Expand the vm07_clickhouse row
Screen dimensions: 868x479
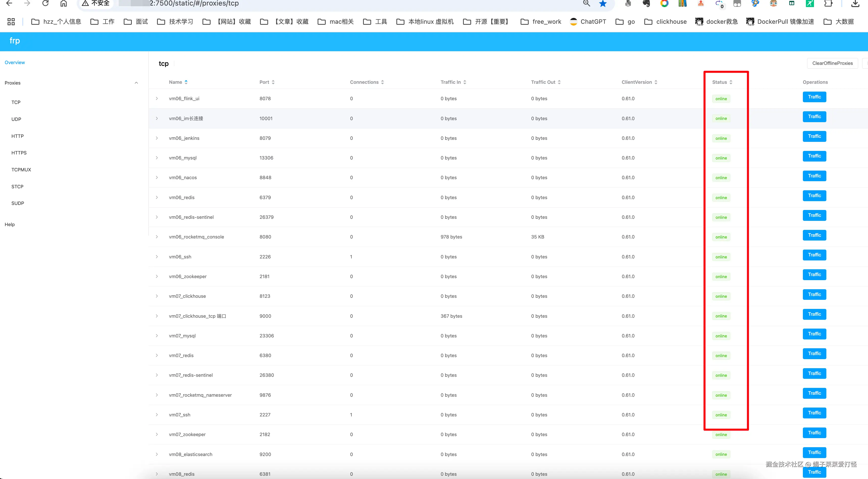tap(157, 296)
